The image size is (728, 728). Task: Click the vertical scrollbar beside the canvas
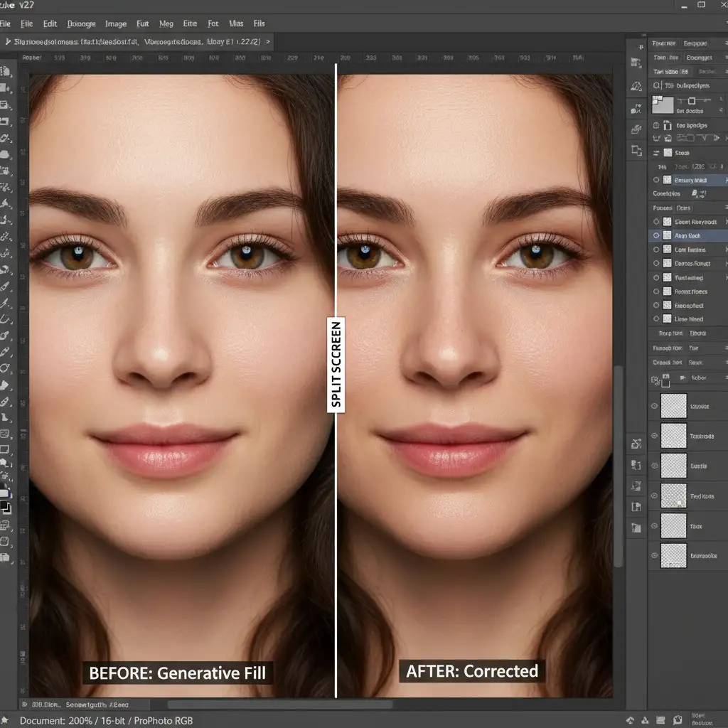[x=618, y=466]
